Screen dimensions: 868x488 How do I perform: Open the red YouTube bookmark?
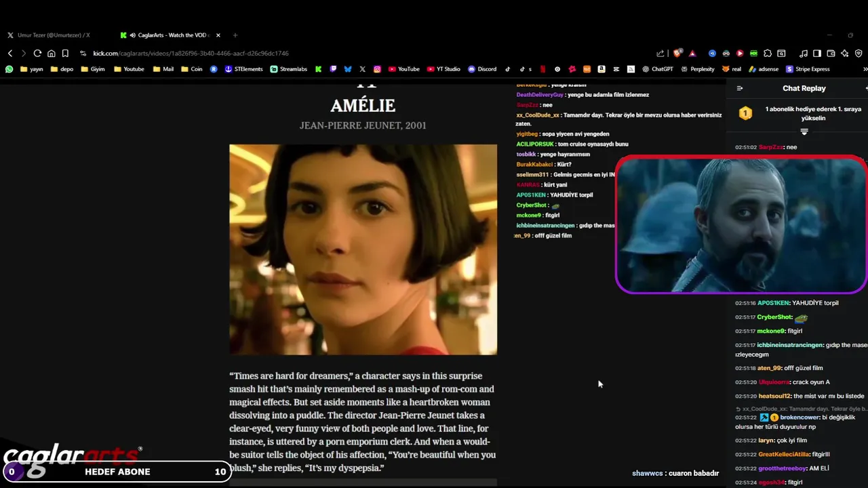[x=403, y=69]
